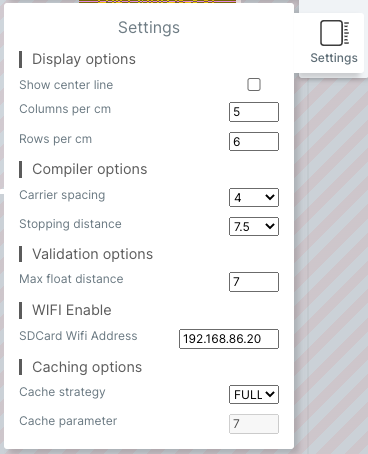Click the striped background outside the panel
Viewport: 368px width, 454px height.
pyautogui.click(x=333, y=267)
